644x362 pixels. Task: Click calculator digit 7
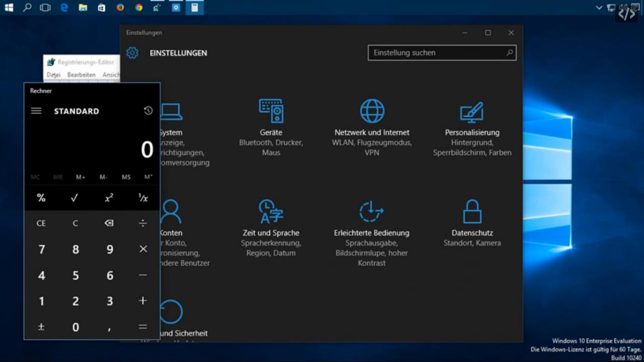coord(41,249)
